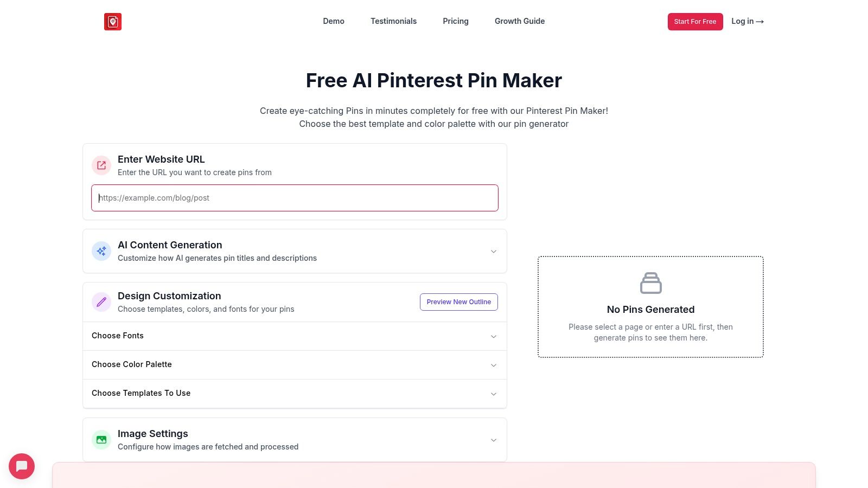Click the sparkles AI Content Generation icon

pyautogui.click(x=101, y=251)
